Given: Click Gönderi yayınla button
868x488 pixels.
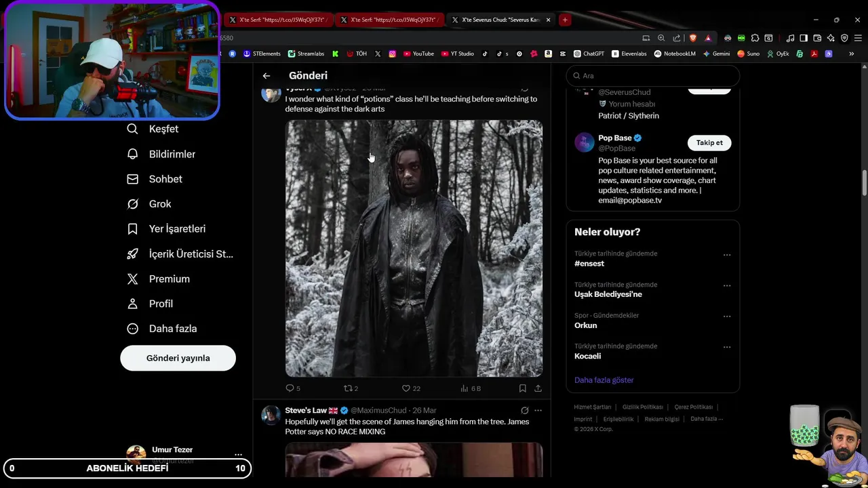Looking at the screenshot, I should click(x=178, y=358).
